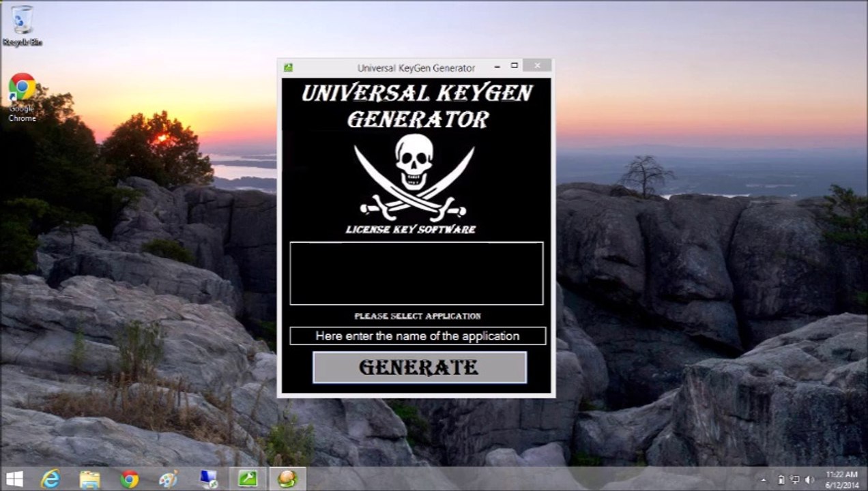Open the network status tray icon
The width and height of the screenshot is (868, 491).
pos(795,479)
